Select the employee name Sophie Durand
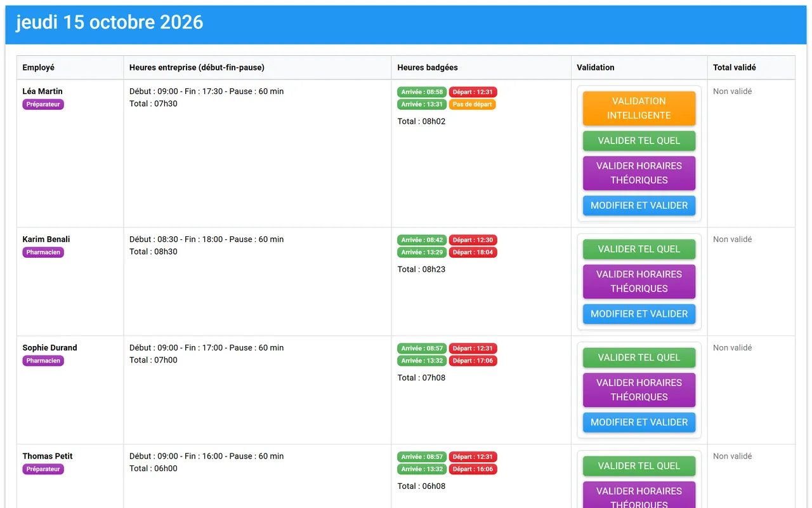The image size is (812, 508). point(49,348)
